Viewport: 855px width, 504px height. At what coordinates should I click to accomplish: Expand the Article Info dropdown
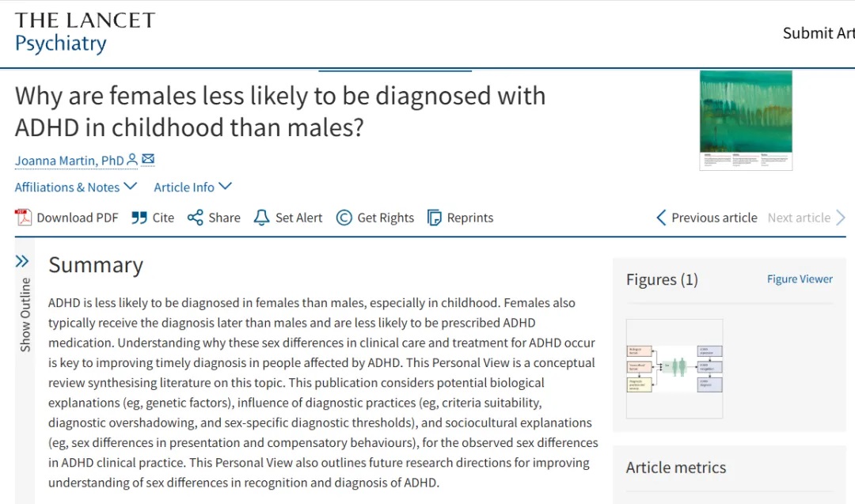pos(192,187)
